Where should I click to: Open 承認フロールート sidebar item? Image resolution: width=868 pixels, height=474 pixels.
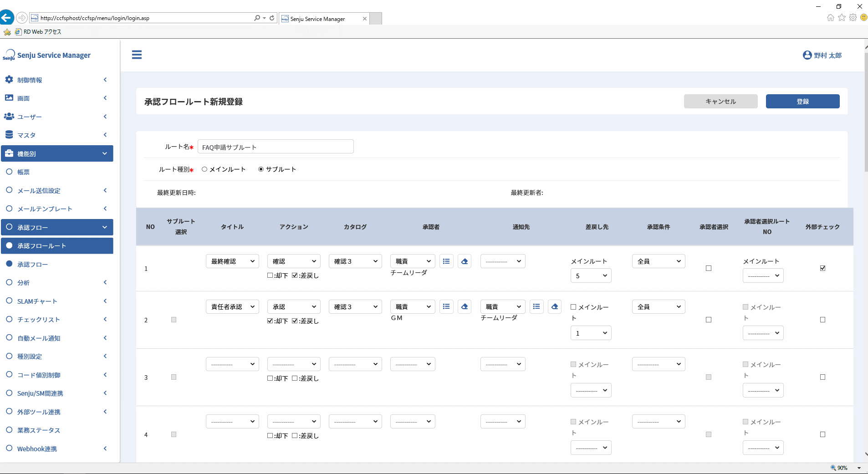pos(57,246)
